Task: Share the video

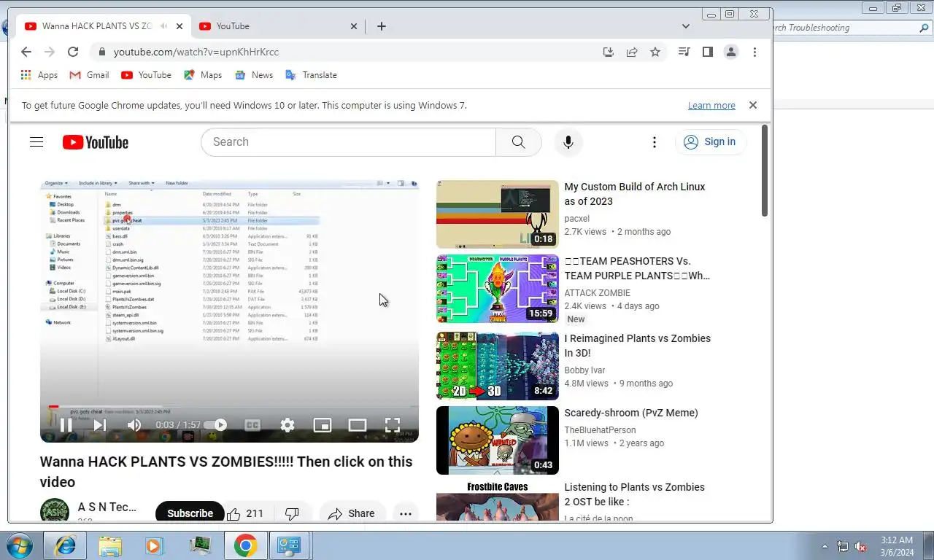Action: (x=352, y=513)
